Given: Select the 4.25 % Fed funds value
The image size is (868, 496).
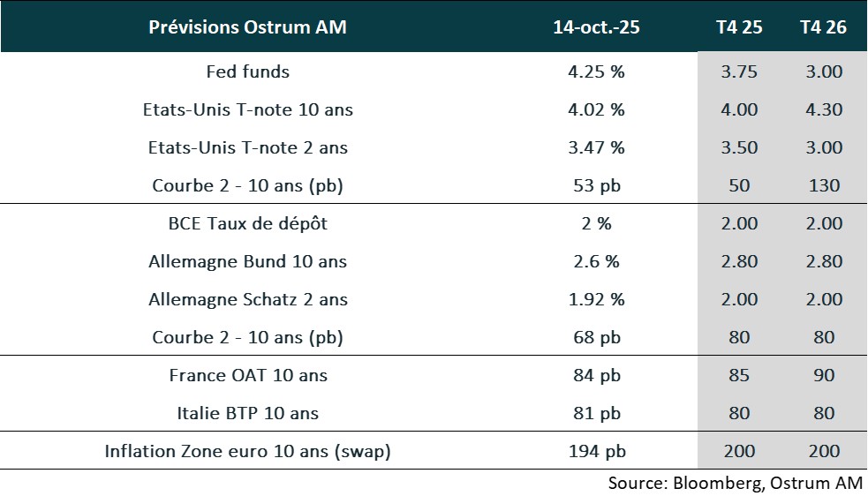Looking at the screenshot, I should click(x=596, y=72).
